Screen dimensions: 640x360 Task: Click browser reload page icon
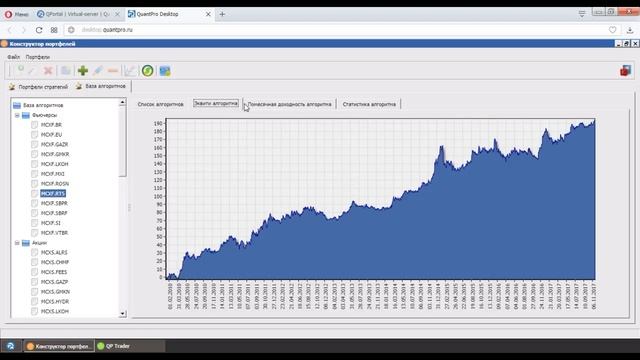coord(39,30)
